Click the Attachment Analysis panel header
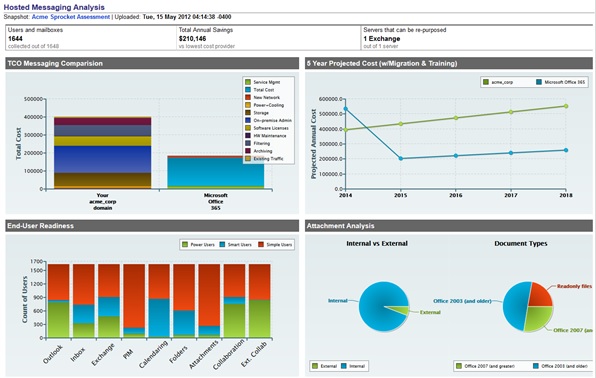This screenshot has width=596, height=378. [449, 226]
